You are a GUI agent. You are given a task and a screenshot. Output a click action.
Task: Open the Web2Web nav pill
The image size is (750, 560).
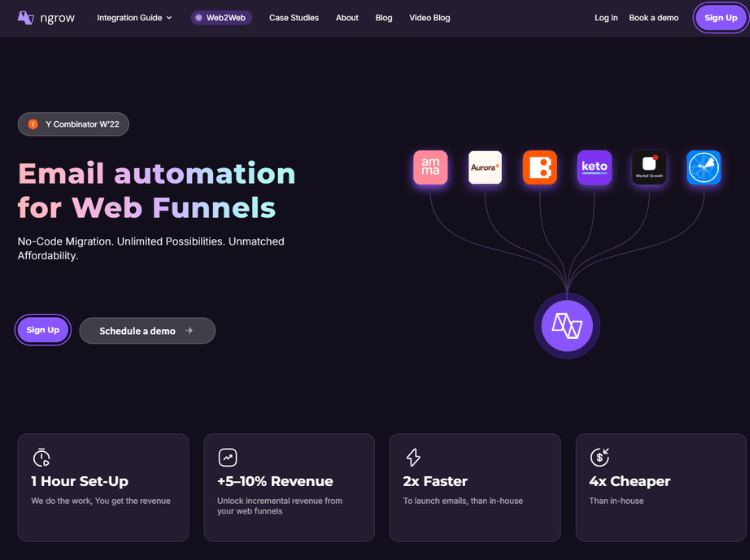tap(221, 18)
